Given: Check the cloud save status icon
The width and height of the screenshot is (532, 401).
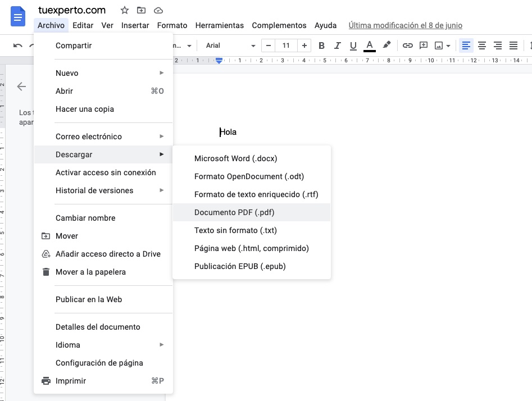Looking at the screenshot, I should 158,10.
